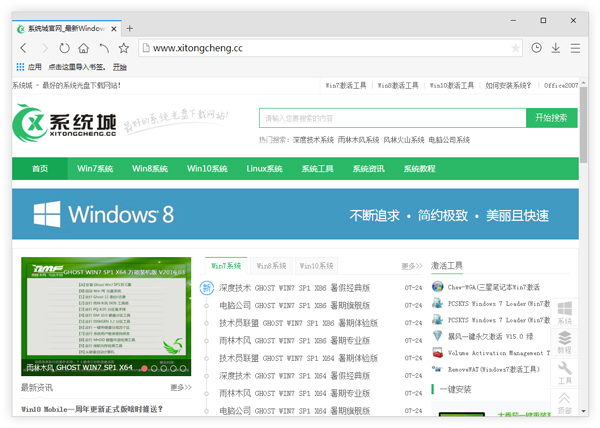600x428 pixels.
Task: Click hot search 电脑公司系统
Action: 449,140
